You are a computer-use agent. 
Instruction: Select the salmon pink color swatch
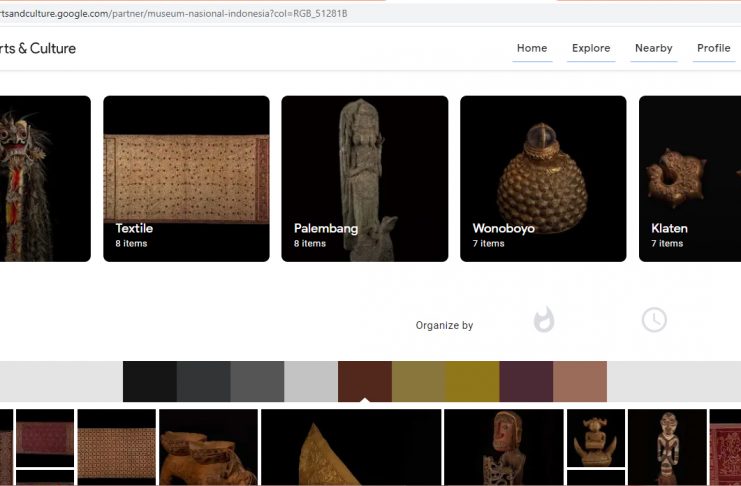click(580, 382)
